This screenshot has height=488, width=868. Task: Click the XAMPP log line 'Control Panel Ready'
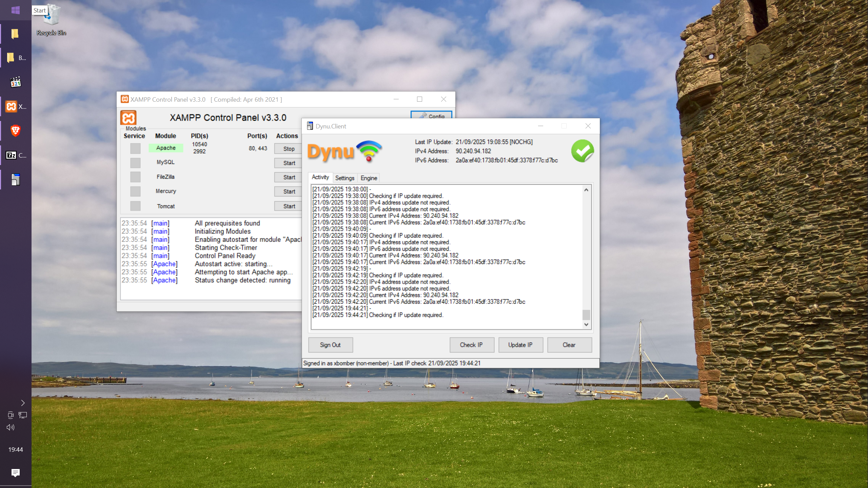225,256
